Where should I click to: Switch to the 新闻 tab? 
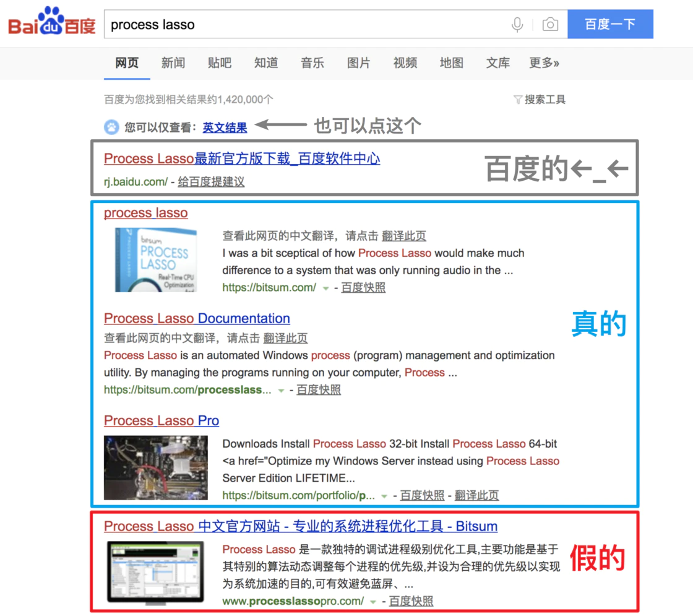[173, 63]
